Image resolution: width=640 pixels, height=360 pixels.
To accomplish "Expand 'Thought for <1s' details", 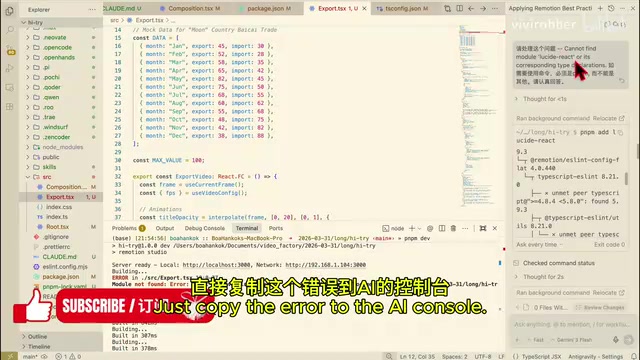I will point(544,99).
